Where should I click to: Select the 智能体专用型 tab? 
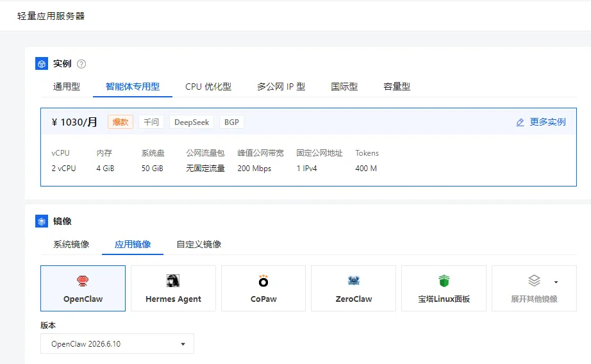pyautogui.click(x=133, y=87)
